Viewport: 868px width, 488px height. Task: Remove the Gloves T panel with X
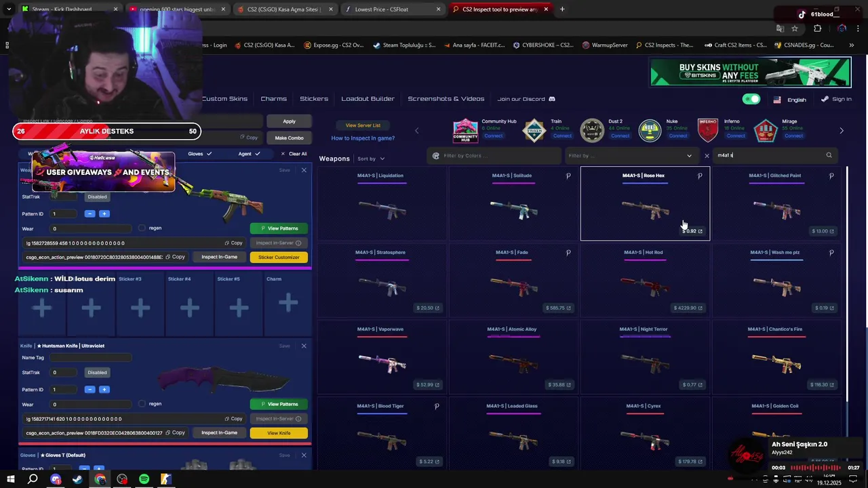point(304,455)
